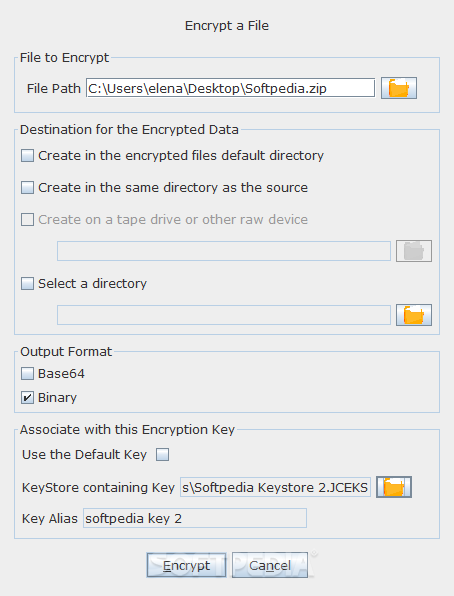Browse for the KeyStore file
Image resolution: width=454 pixels, height=596 pixels.
(394, 487)
